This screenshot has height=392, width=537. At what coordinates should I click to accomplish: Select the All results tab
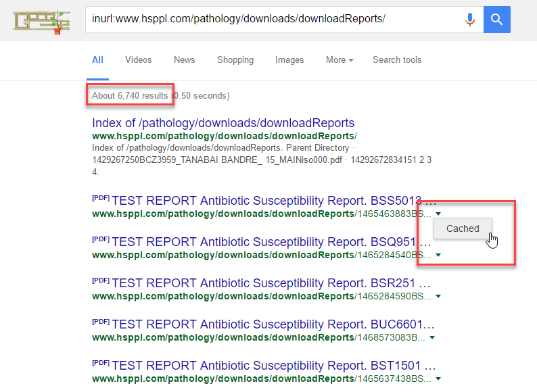pyautogui.click(x=97, y=60)
